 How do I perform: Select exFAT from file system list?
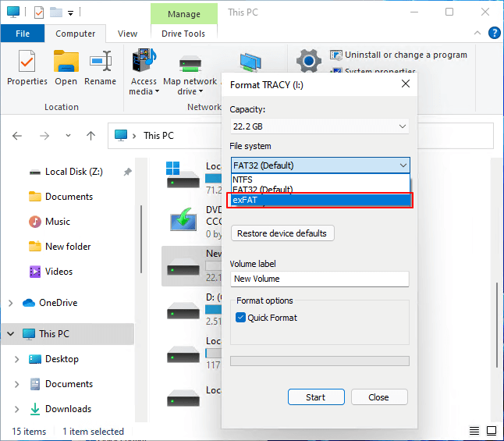(319, 201)
